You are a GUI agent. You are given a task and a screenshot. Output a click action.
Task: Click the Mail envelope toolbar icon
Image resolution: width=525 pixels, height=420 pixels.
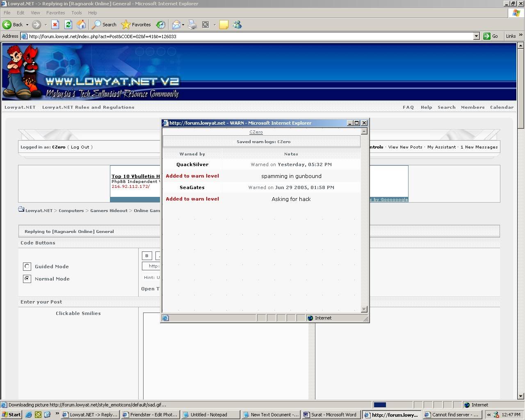click(176, 25)
